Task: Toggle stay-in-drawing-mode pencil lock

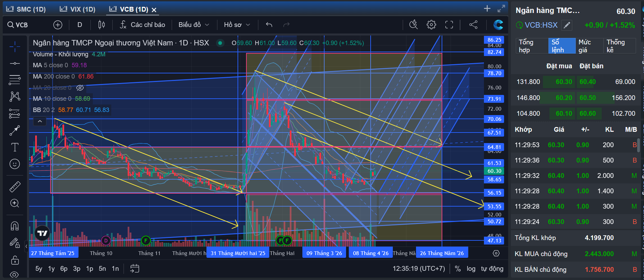Action: (x=15, y=243)
